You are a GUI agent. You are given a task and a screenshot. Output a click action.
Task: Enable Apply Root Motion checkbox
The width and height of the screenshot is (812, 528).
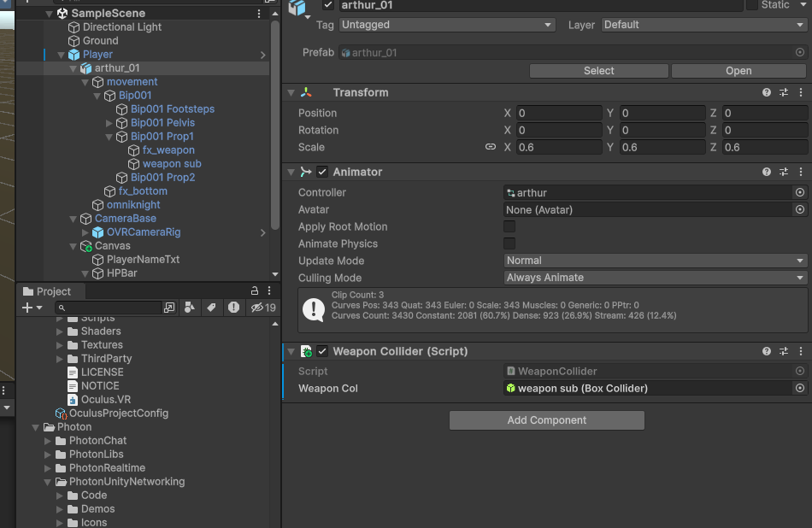coord(509,226)
